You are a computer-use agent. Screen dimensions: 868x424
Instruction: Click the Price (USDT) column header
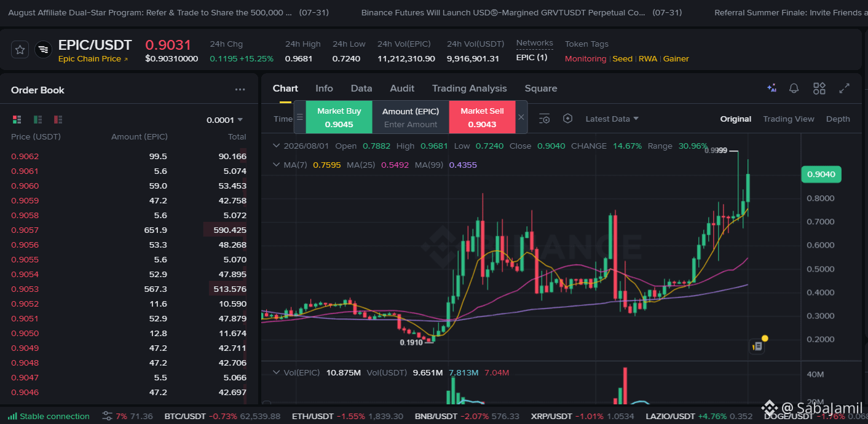pyautogui.click(x=36, y=136)
